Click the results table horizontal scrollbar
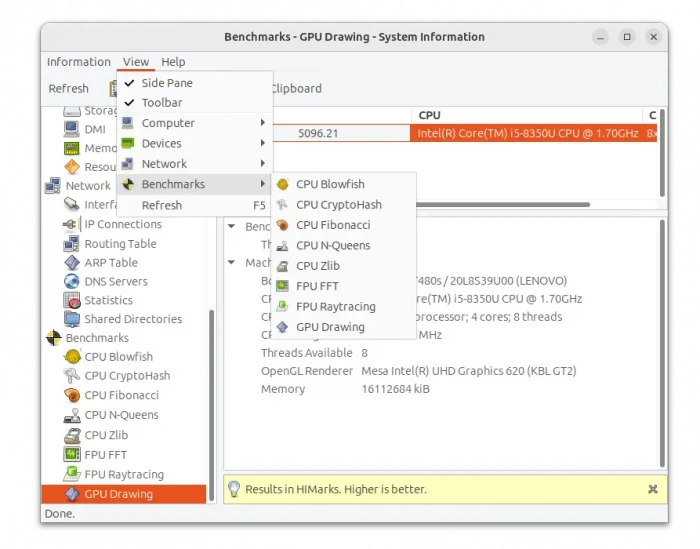The height and width of the screenshot is (549, 700). coord(502,204)
